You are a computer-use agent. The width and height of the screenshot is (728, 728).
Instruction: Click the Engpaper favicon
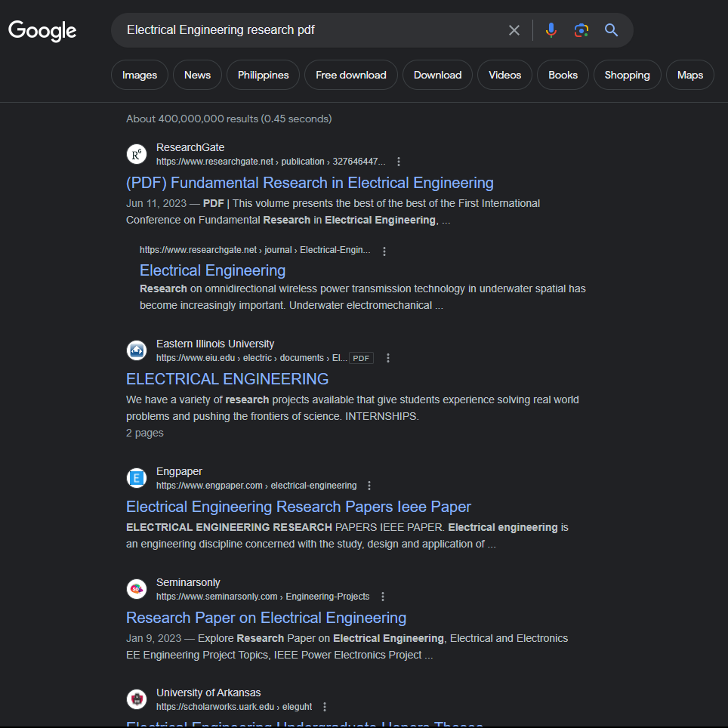click(137, 478)
